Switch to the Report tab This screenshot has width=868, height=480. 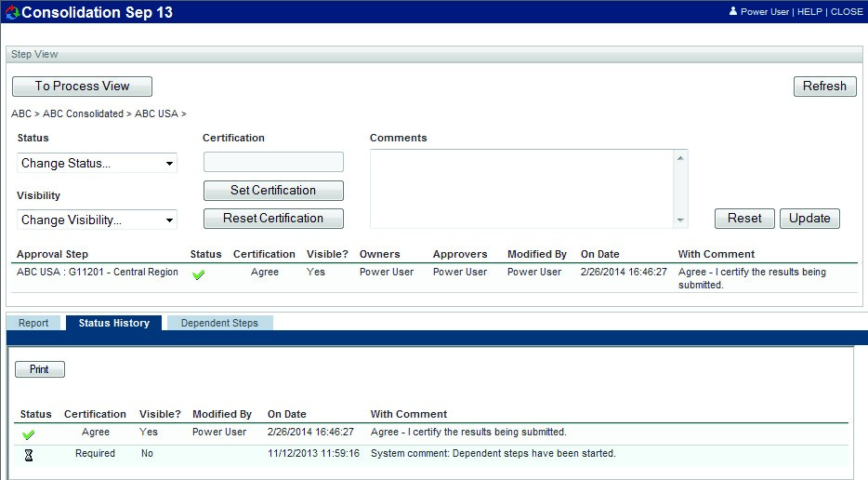point(34,323)
